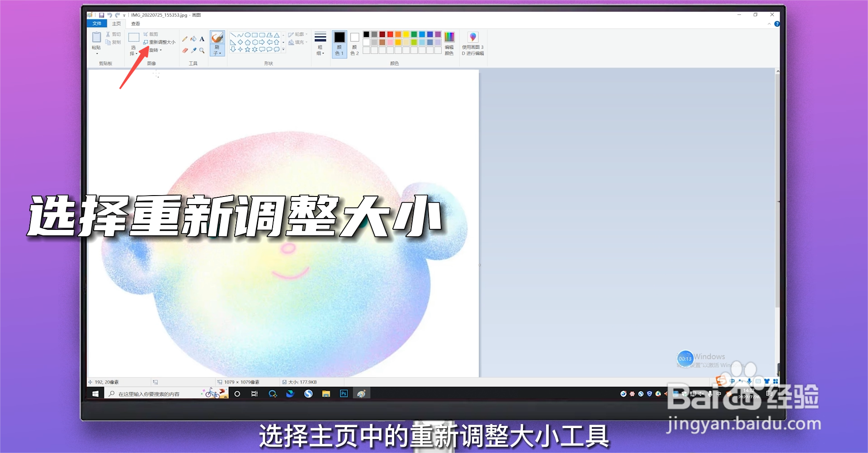The width and height of the screenshot is (868, 453).
Task: Pick the pink color swatch
Action: 390,42
